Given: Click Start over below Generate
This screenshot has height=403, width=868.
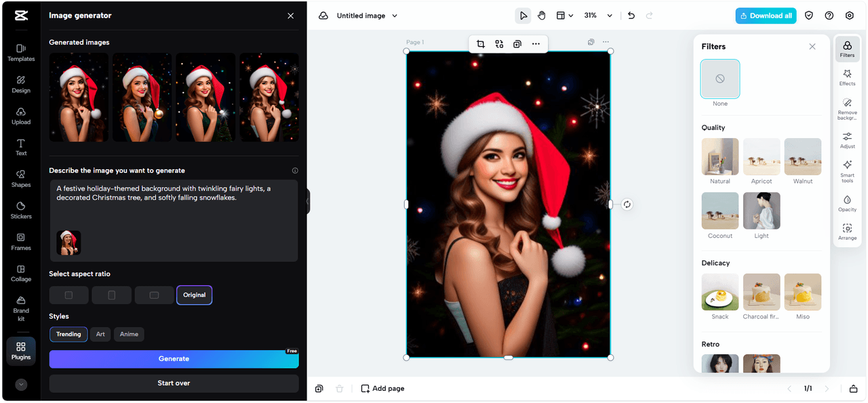Looking at the screenshot, I should 174,383.
